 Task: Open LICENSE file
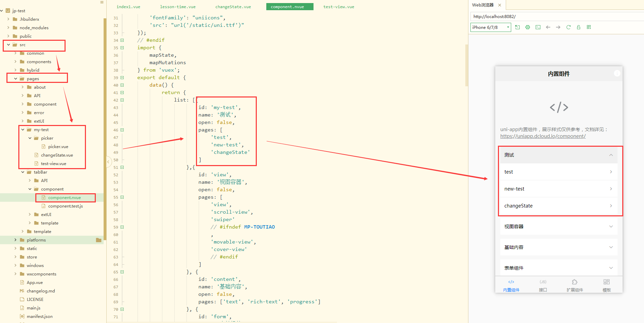pos(35,300)
